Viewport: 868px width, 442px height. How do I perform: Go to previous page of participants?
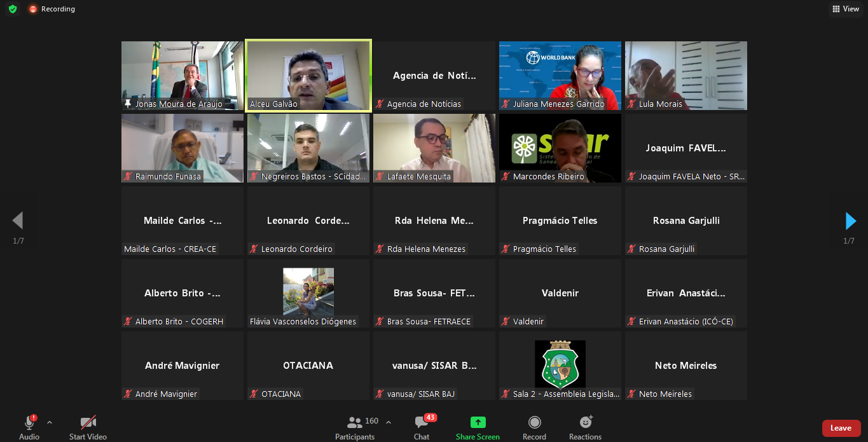click(x=18, y=221)
